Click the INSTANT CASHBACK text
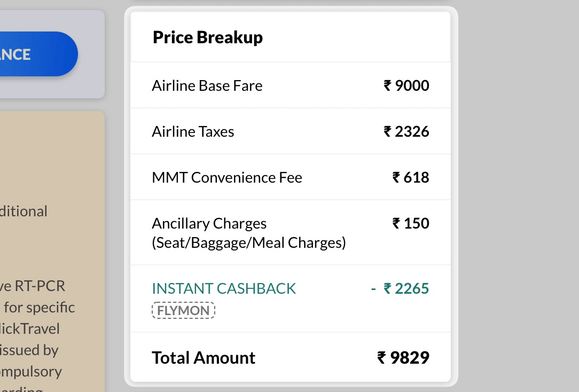 tap(224, 288)
